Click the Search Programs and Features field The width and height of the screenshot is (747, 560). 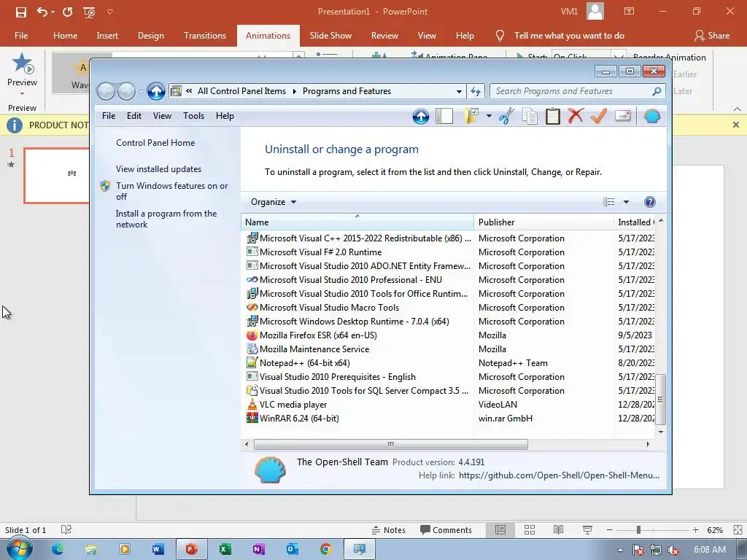tap(570, 91)
